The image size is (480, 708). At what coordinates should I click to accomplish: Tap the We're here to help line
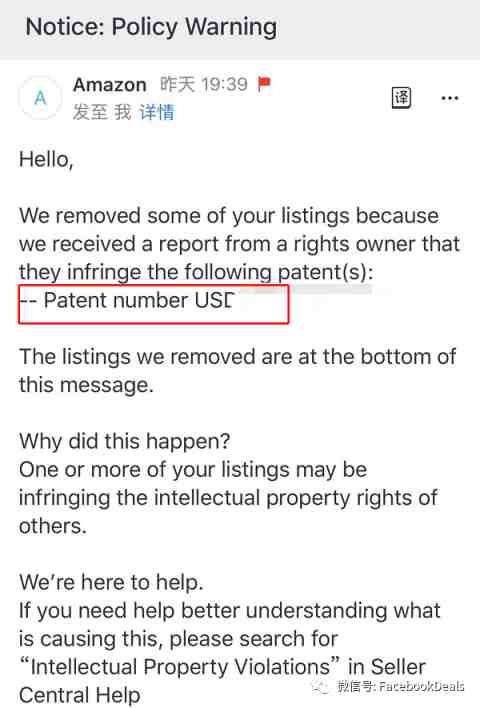[111, 582]
